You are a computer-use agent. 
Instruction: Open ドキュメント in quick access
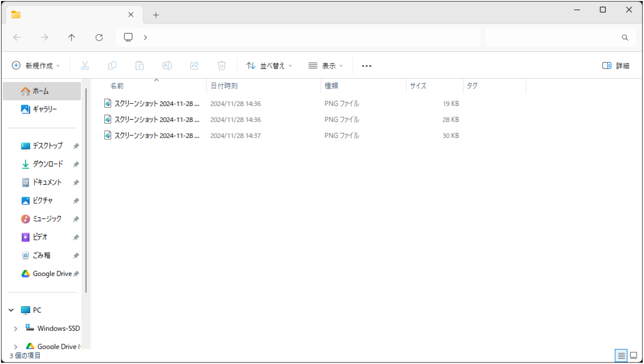click(42, 182)
